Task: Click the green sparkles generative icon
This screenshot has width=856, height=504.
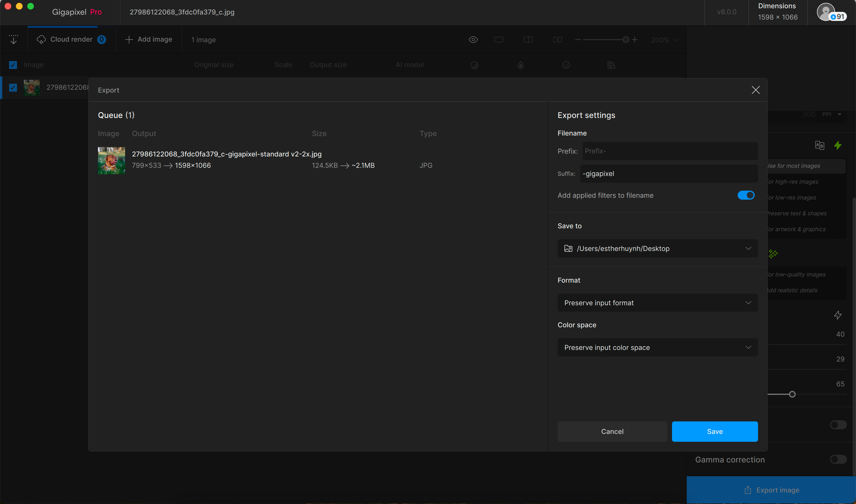Action: point(773,254)
